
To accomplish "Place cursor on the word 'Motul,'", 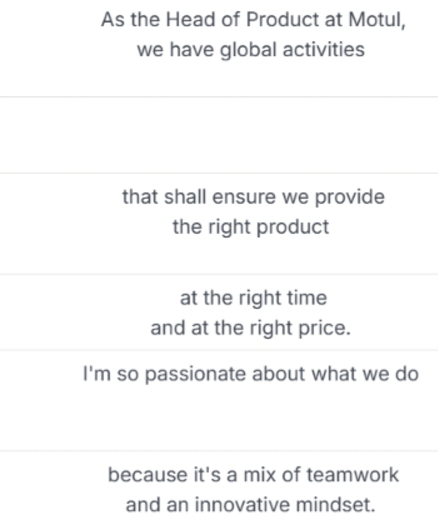I will [377, 19].
